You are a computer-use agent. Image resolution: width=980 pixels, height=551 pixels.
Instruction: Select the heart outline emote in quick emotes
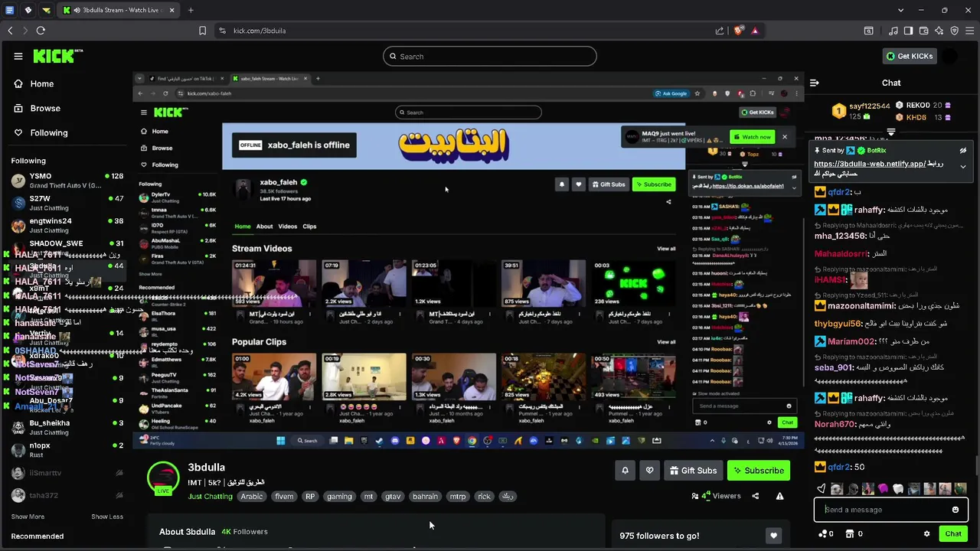[x=822, y=488]
